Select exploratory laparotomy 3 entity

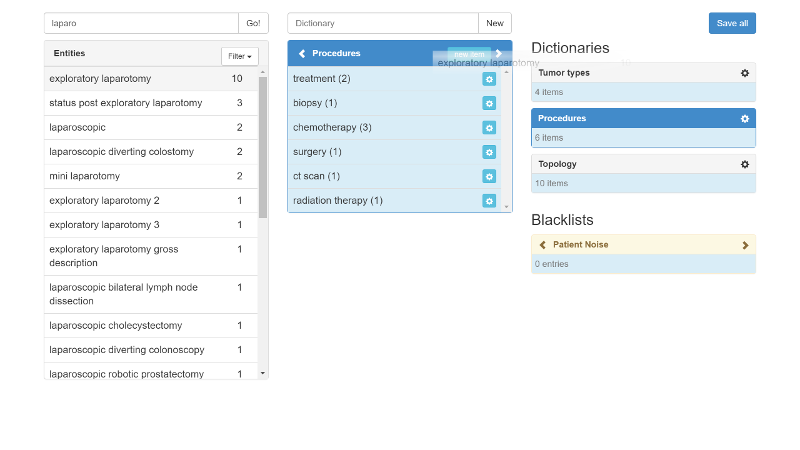click(151, 225)
